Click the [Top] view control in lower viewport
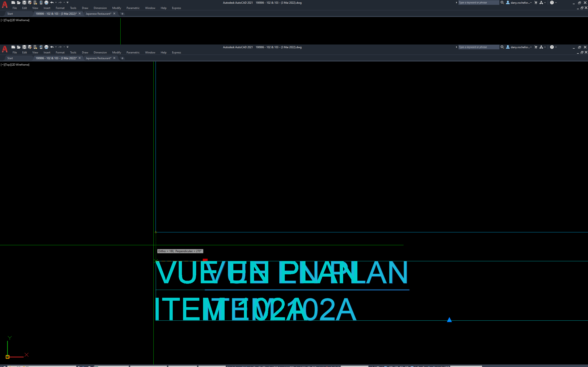Screen dimensions: 588x367 coord(8,64)
